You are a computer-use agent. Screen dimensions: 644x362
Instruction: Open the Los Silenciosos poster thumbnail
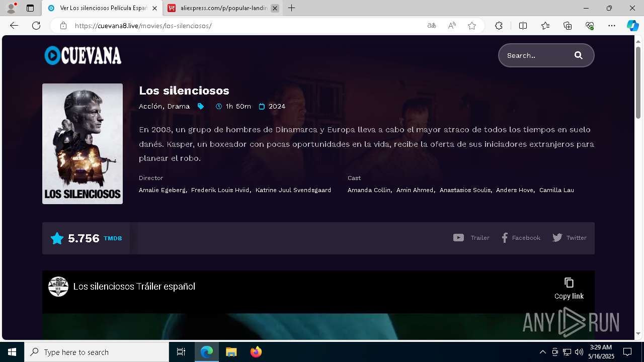[83, 144]
